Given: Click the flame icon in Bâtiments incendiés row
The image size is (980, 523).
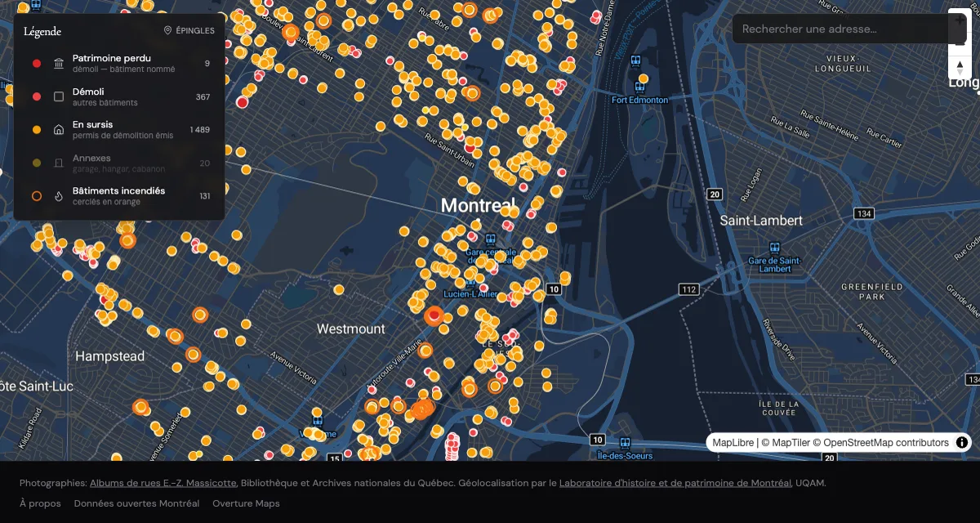Looking at the screenshot, I should coord(59,196).
